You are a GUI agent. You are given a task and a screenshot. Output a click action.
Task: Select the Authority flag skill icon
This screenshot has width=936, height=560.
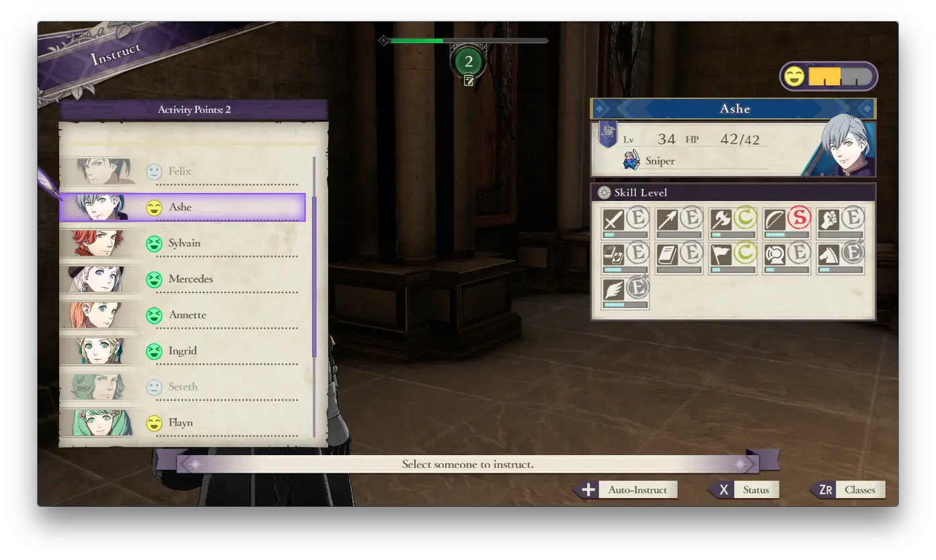coord(721,255)
